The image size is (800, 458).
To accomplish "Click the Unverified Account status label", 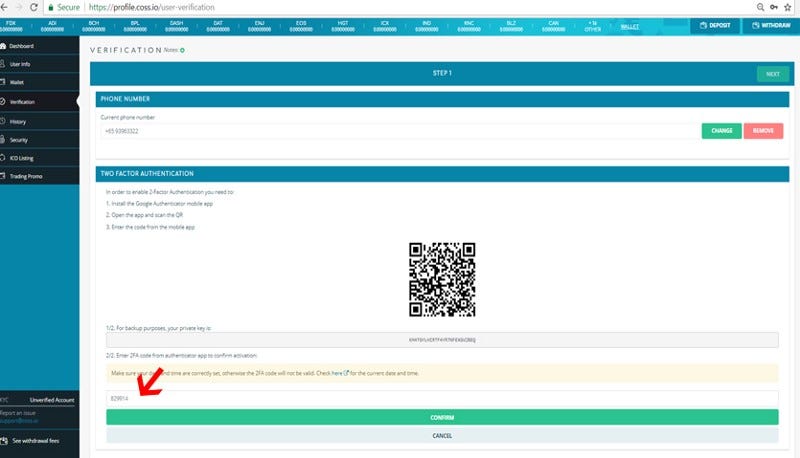I will [x=52, y=400].
